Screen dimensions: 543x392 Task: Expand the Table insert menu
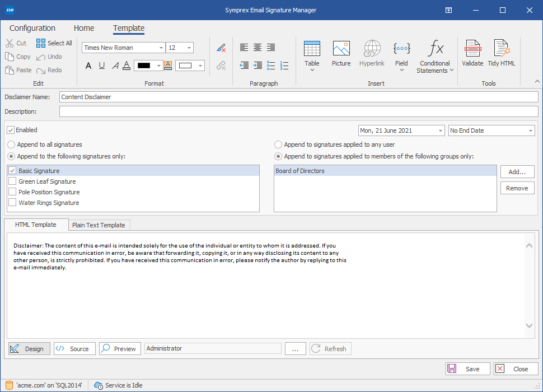point(312,70)
